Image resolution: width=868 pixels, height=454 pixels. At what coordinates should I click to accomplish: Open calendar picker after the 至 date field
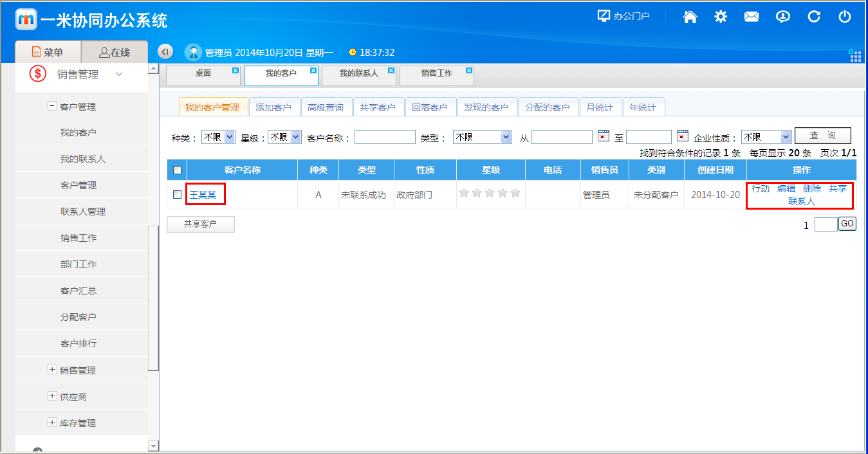point(683,136)
